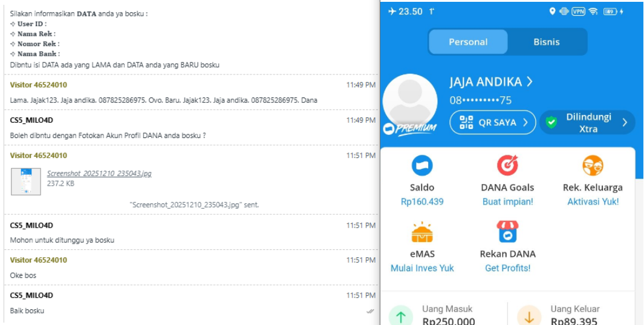The image size is (644, 325).
Task: Click the Oke bos message
Action: click(x=23, y=275)
